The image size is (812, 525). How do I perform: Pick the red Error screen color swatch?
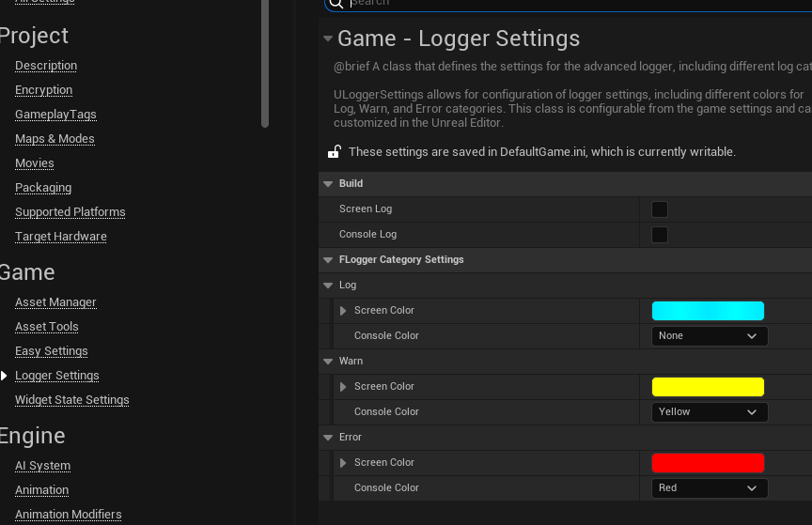click(x=708, y=463)
